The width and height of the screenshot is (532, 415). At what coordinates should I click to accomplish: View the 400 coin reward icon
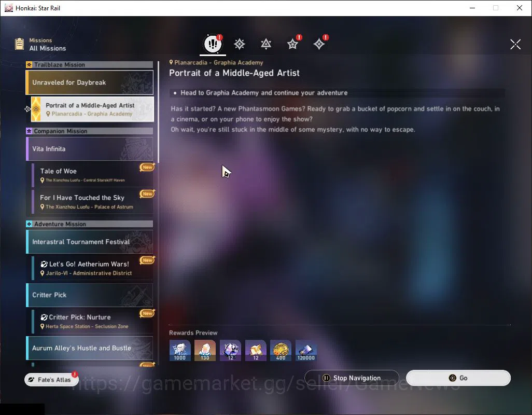point(281,351)
